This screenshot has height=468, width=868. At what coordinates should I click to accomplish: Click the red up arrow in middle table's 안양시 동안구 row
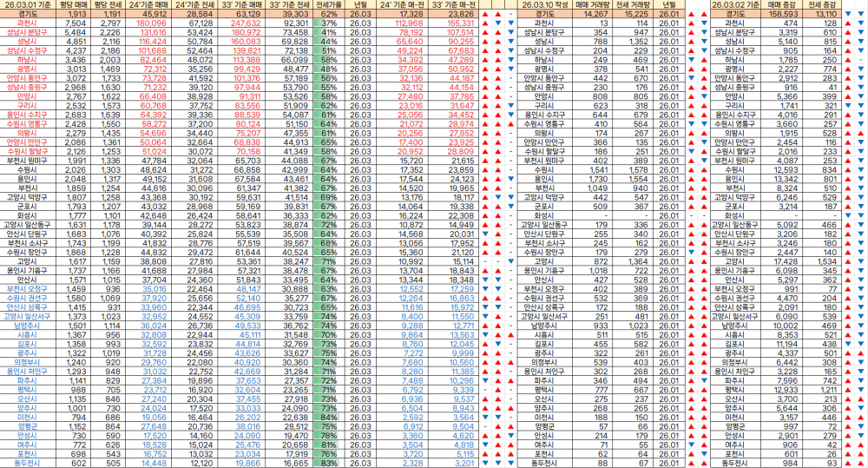pyautogui.click(x=704, y=78)
